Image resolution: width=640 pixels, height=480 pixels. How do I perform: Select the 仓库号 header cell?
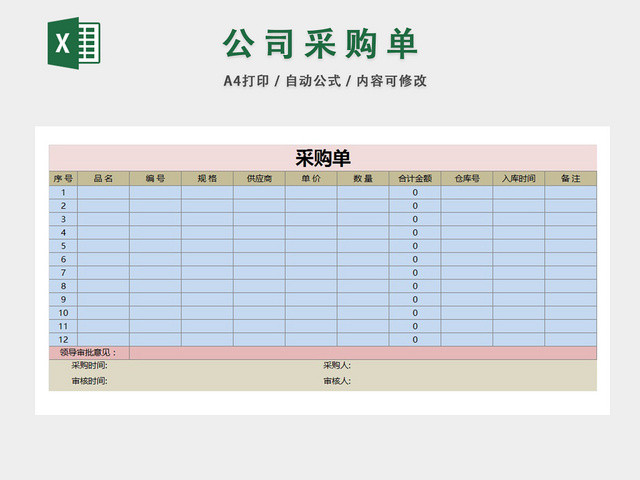coord(467,178)
